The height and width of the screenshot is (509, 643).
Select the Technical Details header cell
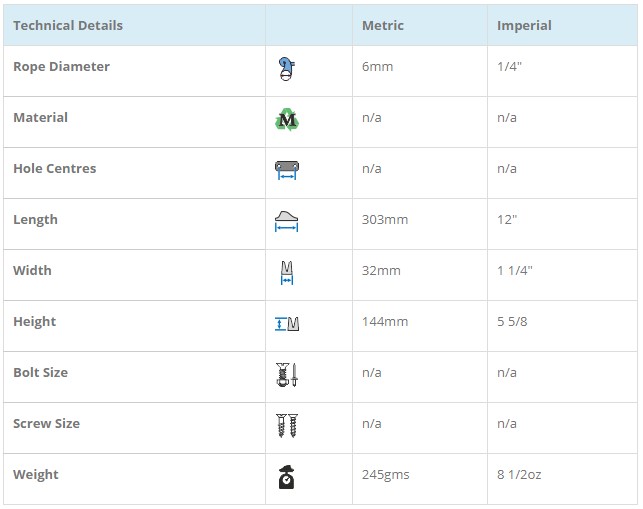pos(68,25)
